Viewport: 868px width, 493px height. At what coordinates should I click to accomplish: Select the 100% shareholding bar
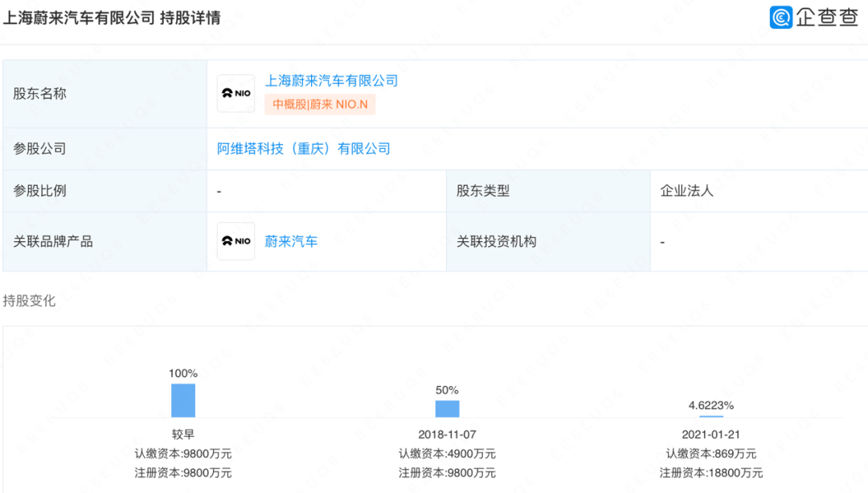point(183,400)
